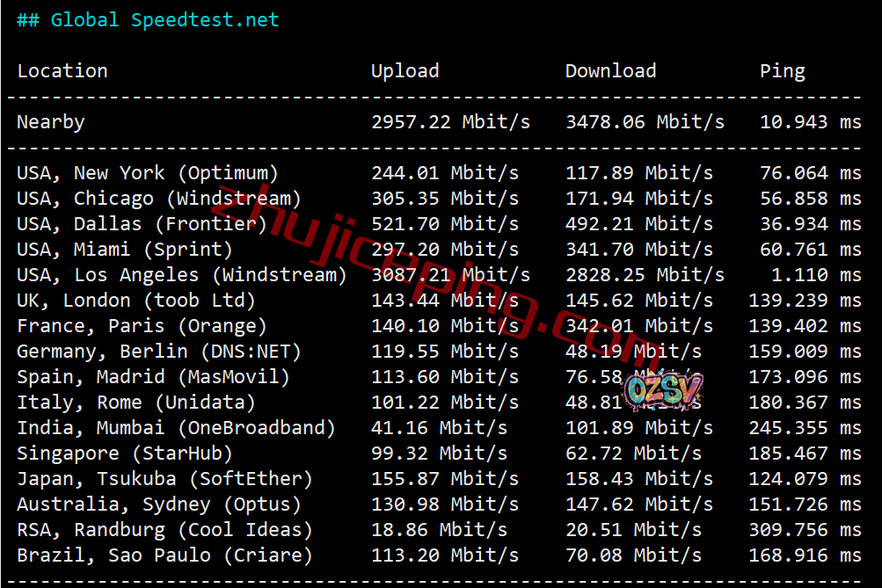Click the UK, London (toob Ltd) row

click(x=439, y=301)
